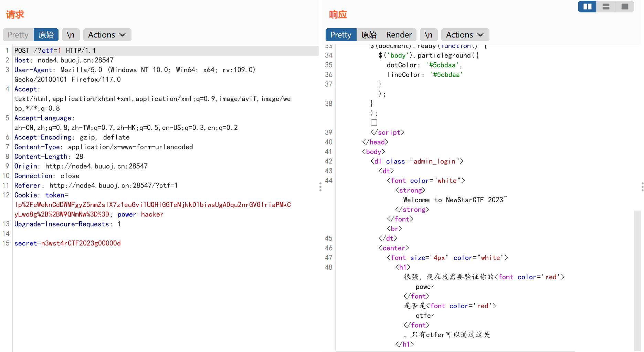Click the dl class="admin_login" line
Viewport: 644px width, 352px height.
(417, 161)
